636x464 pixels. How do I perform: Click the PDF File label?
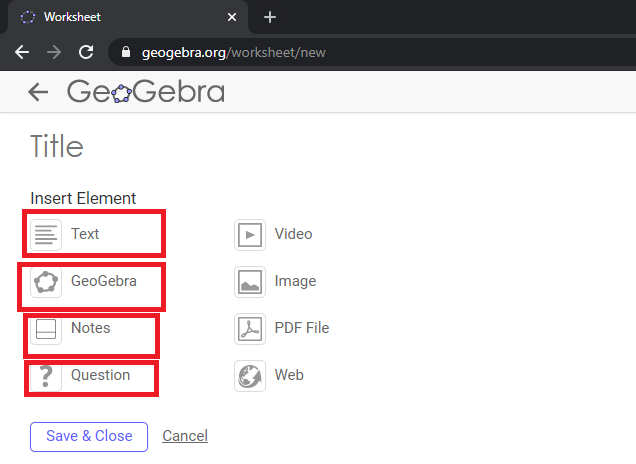[x=302, y=328]
